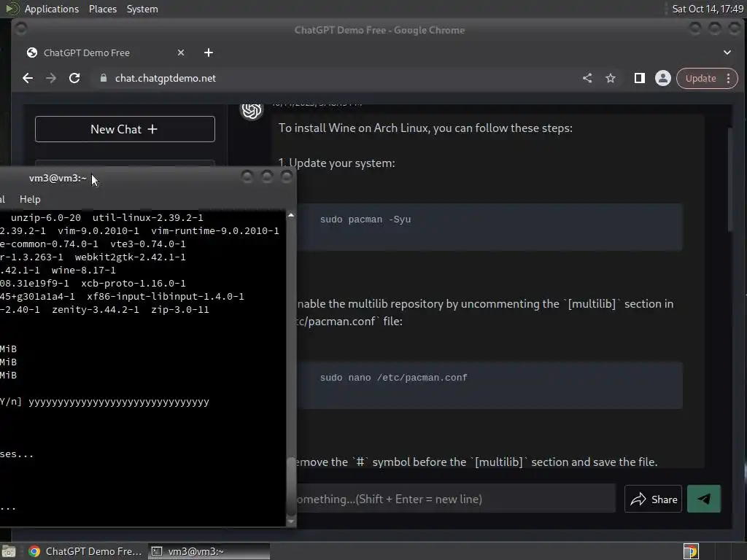Start a New Chat
This screenshot has height=560, width=747.
click(125, 129)
